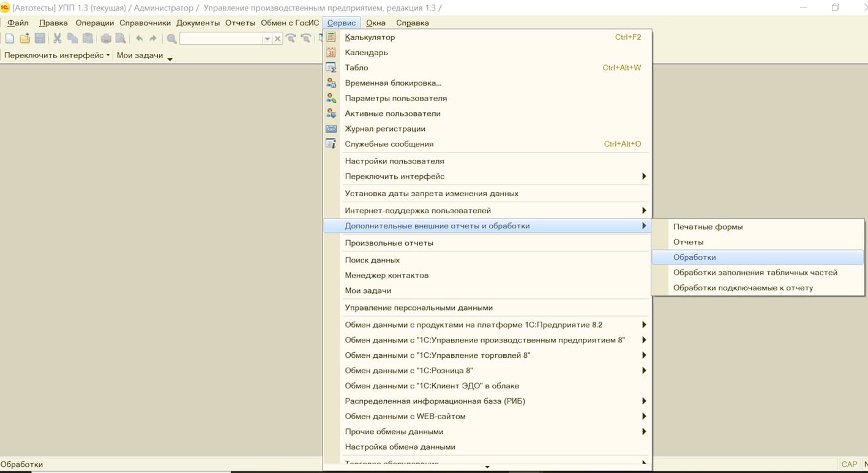Open the Справка menu
Screen dimensions: 868x473
click(x=413, y=23)
